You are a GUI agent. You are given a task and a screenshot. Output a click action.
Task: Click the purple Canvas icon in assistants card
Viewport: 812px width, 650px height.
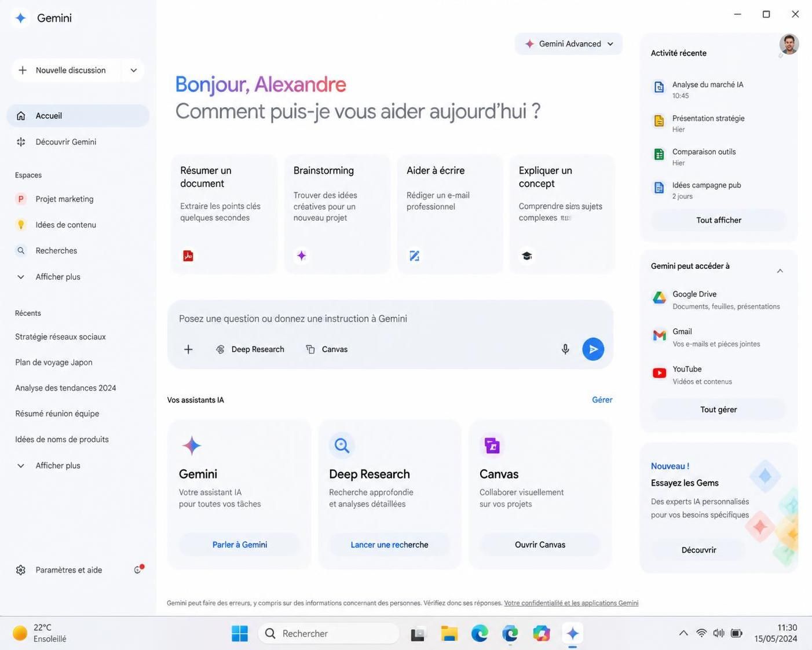(492, 445)
